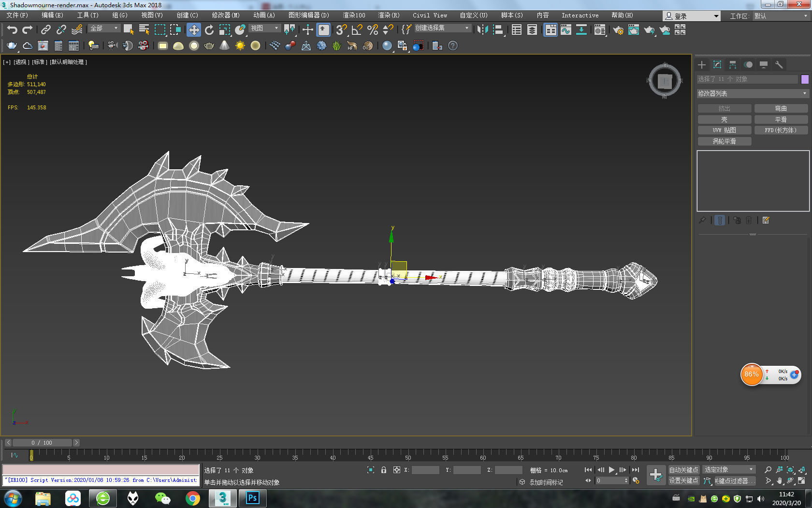This screenshot has height=508, width=812.
Task: Toggle the Ribbon display button
Action: point(551,30)
